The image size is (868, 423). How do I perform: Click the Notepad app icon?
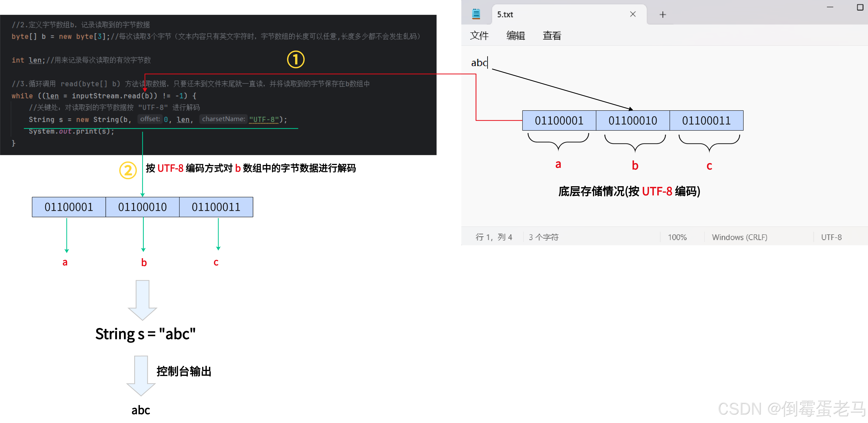click(x=476, y=14)
